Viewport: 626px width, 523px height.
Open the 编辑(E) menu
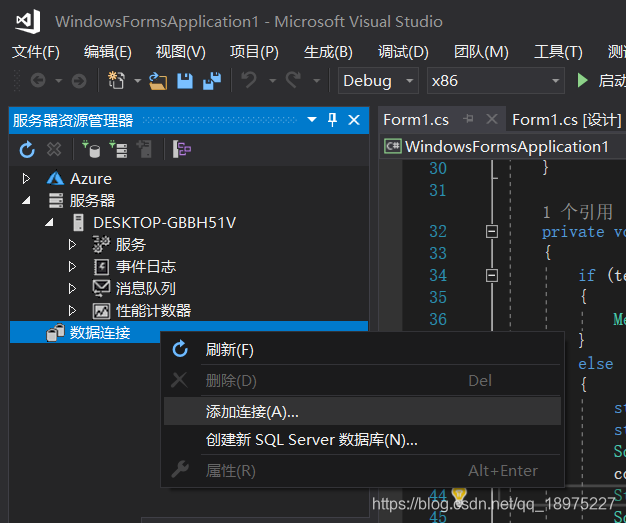point(108,52)
